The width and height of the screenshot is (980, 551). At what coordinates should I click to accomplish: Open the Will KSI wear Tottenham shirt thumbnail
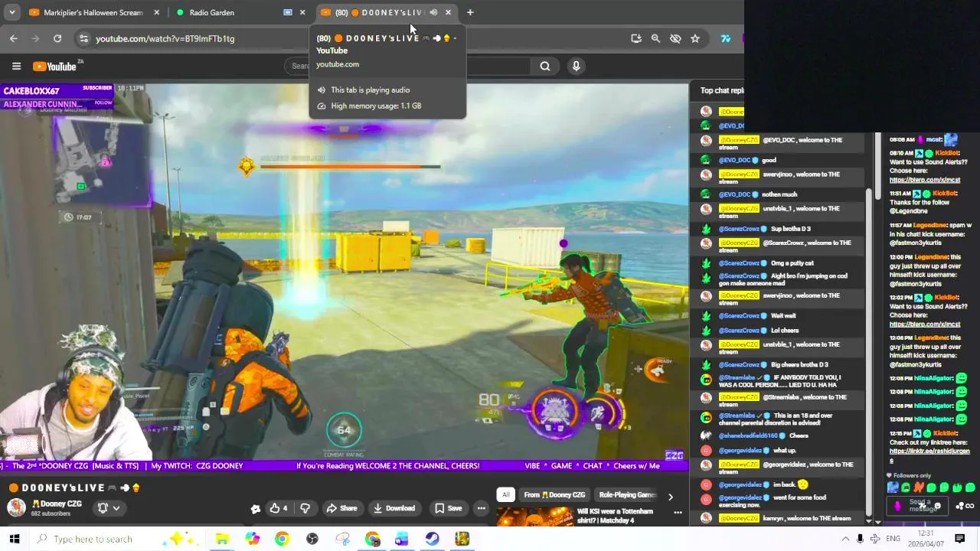(534, 518)
